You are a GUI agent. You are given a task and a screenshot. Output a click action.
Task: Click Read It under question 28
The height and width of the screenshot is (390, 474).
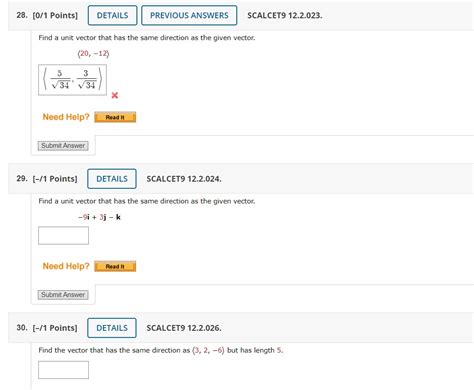[x=115, y=117]
